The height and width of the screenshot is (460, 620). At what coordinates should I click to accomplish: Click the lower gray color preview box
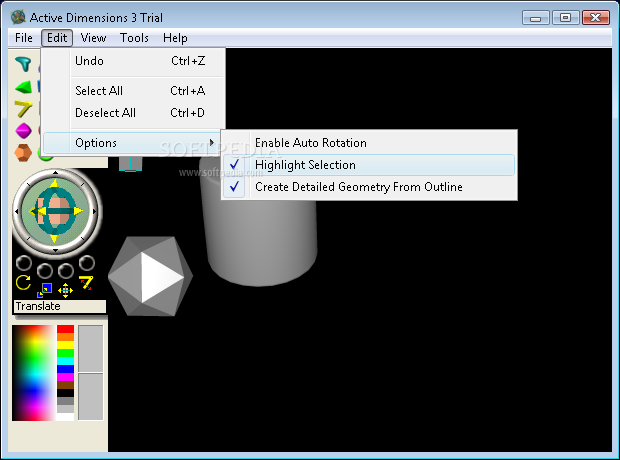click(x=91, y=397)
